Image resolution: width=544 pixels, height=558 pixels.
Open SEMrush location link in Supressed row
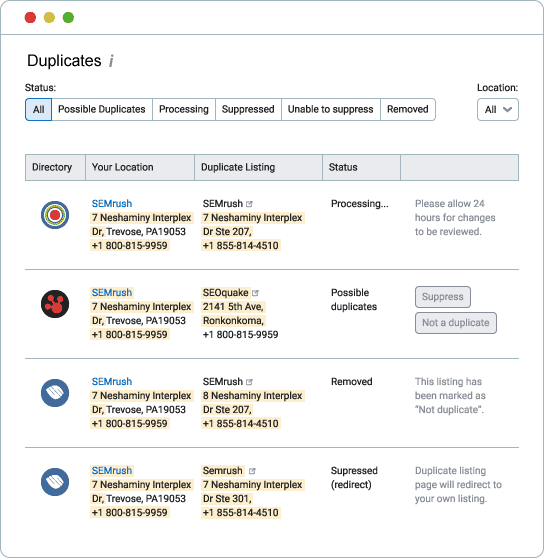pyautogui.click(x=112, y=471)
